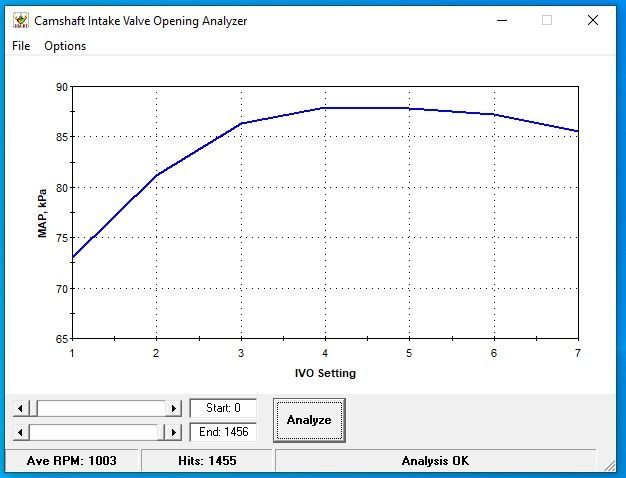The image size is (626, 478).
Task: Click left arrow of the Start scrollbar
Action: point(19,408)
